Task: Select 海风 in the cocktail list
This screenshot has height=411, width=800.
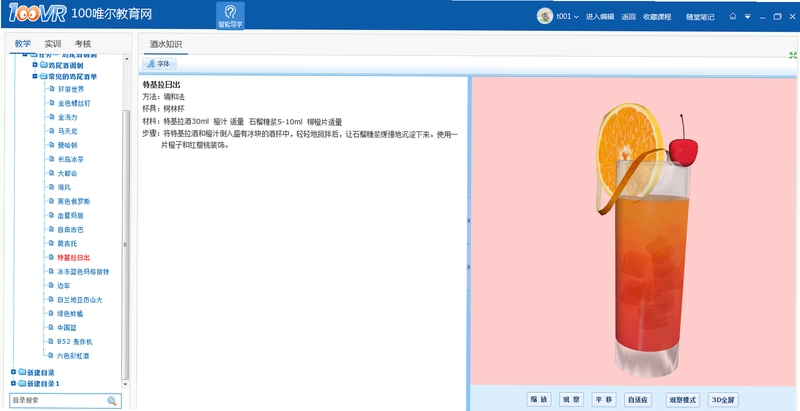Action: pos(64,187)
